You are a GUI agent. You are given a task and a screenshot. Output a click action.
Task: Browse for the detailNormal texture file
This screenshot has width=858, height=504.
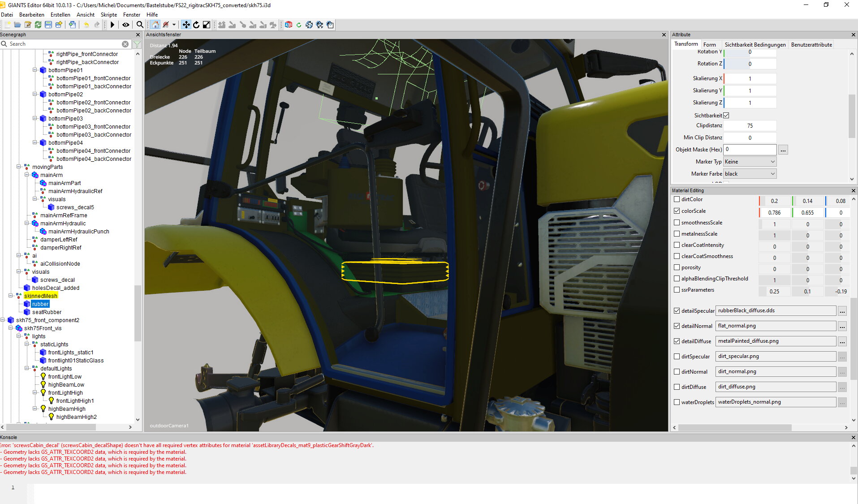(x=842, y=326)
